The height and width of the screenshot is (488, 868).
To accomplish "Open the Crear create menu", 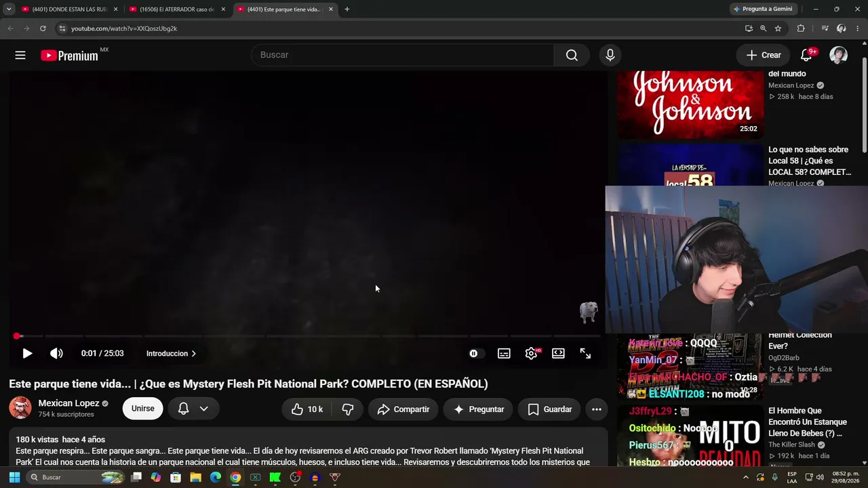I will tap(764, 55).
